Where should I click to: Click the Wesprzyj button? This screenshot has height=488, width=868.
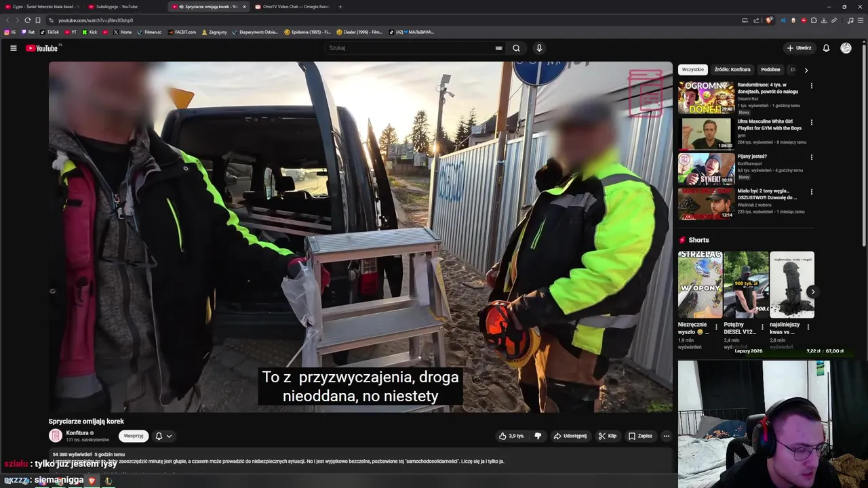tap(134, 436)
